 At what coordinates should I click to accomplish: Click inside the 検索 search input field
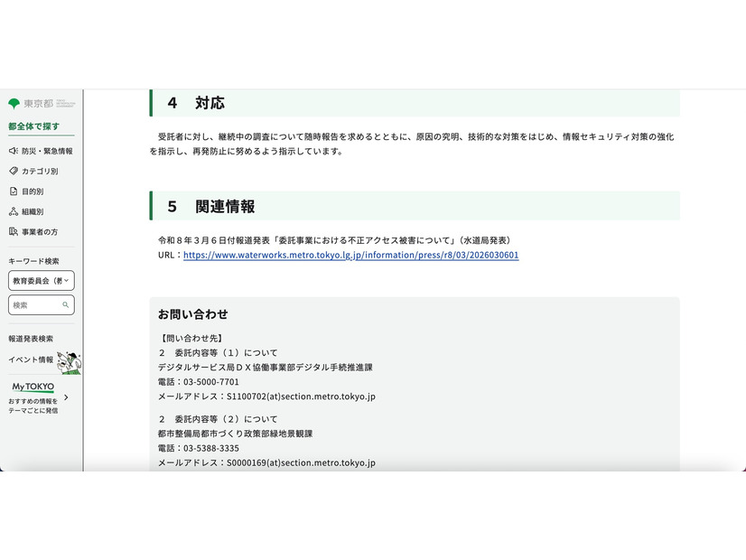coord(36,305)
